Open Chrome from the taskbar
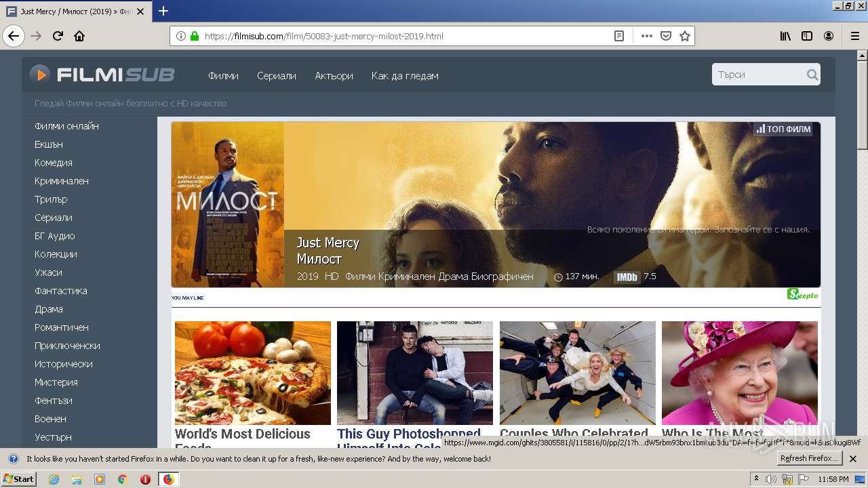Image resolution: width=868 pixels, height=488 pixels. point(122,479)
